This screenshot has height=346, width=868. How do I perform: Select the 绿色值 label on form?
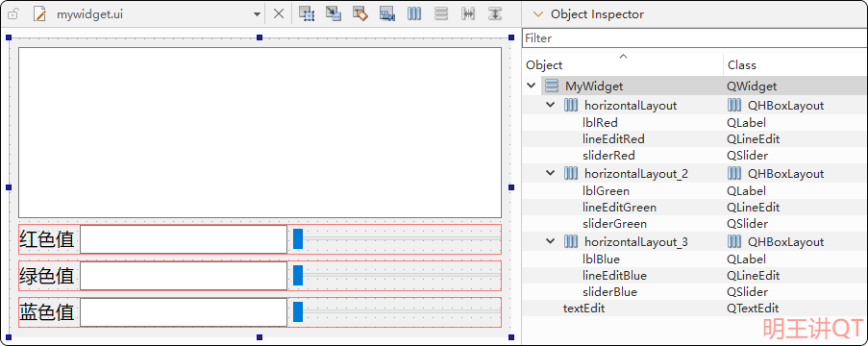click(47, 276)
